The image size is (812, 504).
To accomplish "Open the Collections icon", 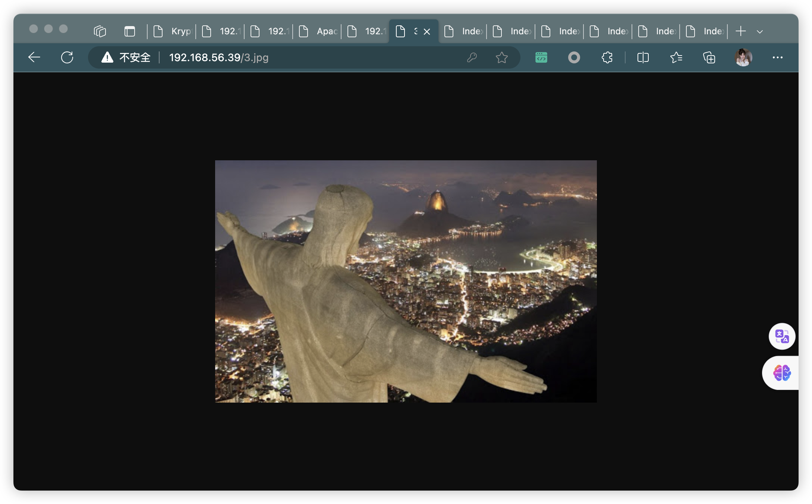I will (709, 57).
